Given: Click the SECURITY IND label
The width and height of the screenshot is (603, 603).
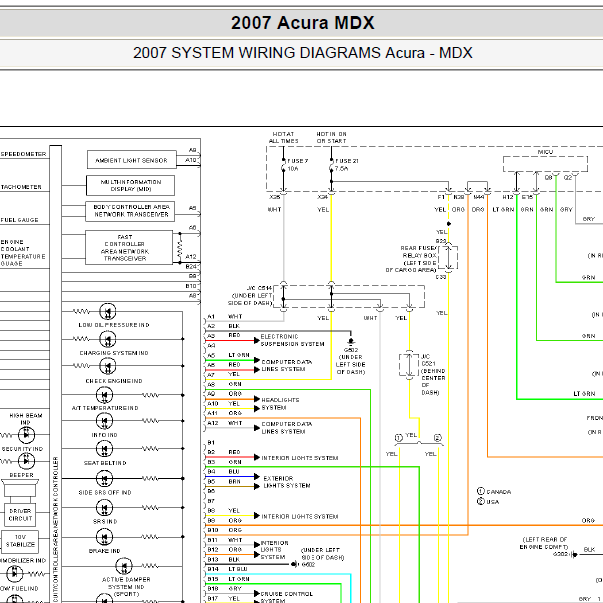Looking at the screenshot, I should click(22, 449).
